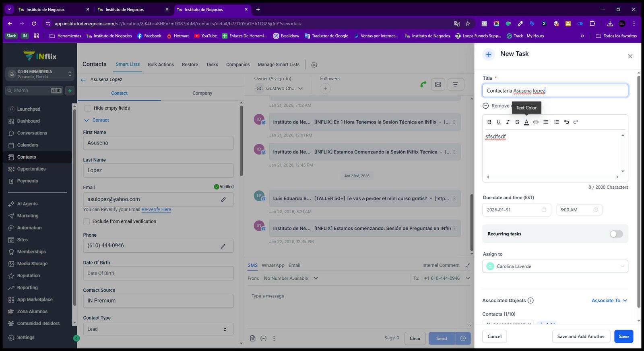
Task: Toggle bold formatting in task editor
Action: click(489, 122)
